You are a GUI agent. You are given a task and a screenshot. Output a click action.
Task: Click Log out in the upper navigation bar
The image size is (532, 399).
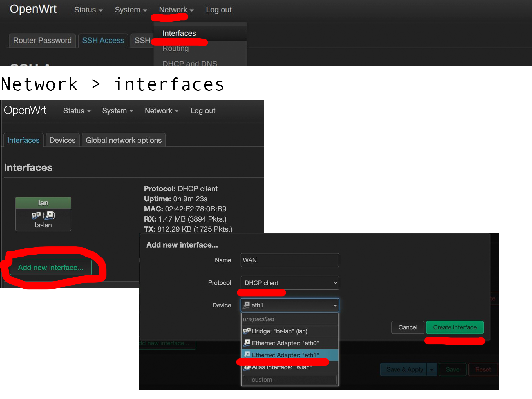click(219, 10)
